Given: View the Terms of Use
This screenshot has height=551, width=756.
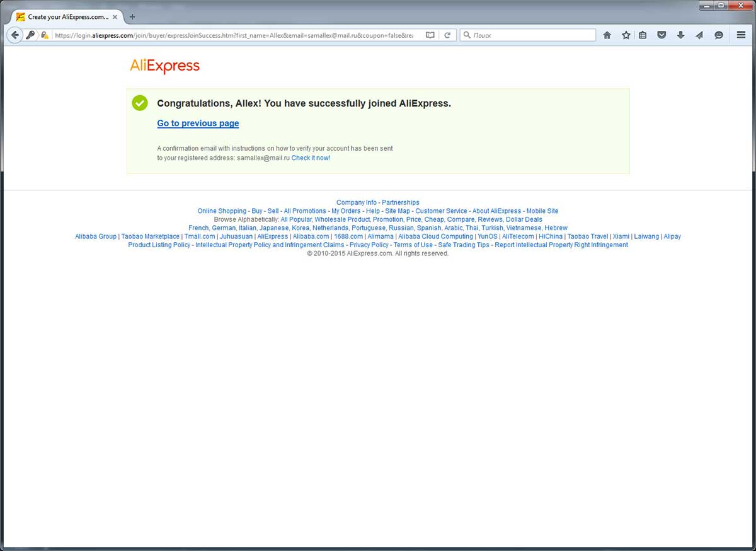Looking at the screenshot, I should 413,245.
